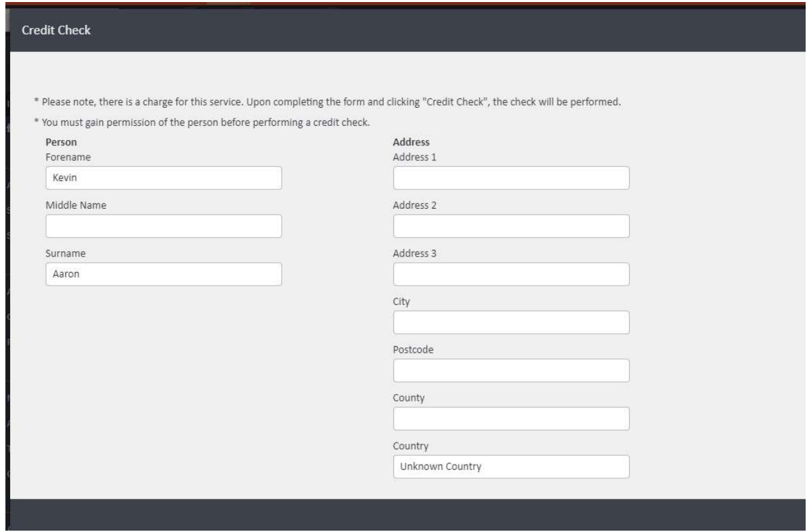Click into the County input box
The width and height of the screenshot is (807, 532).
coord(511,418)
